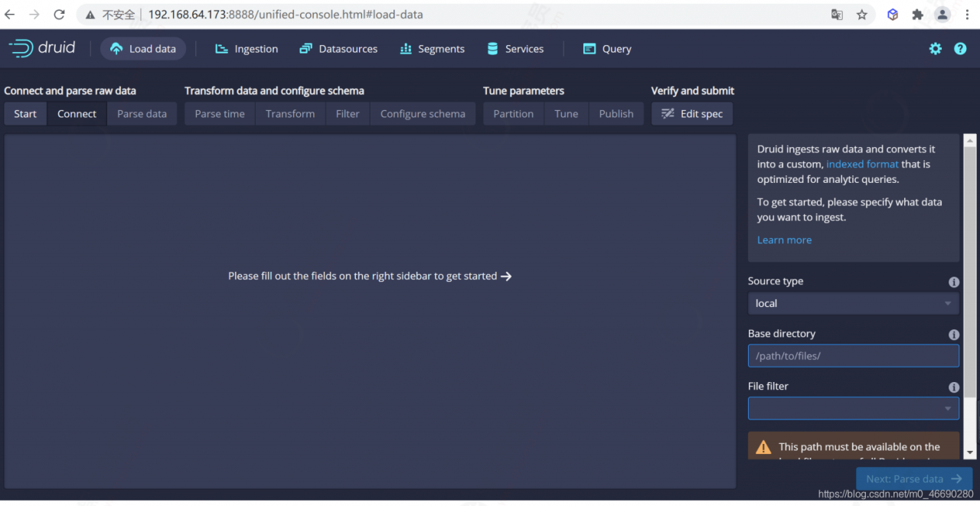Select the Parse data step
Screen dimensions: 980x506
(x=142, y=113)
